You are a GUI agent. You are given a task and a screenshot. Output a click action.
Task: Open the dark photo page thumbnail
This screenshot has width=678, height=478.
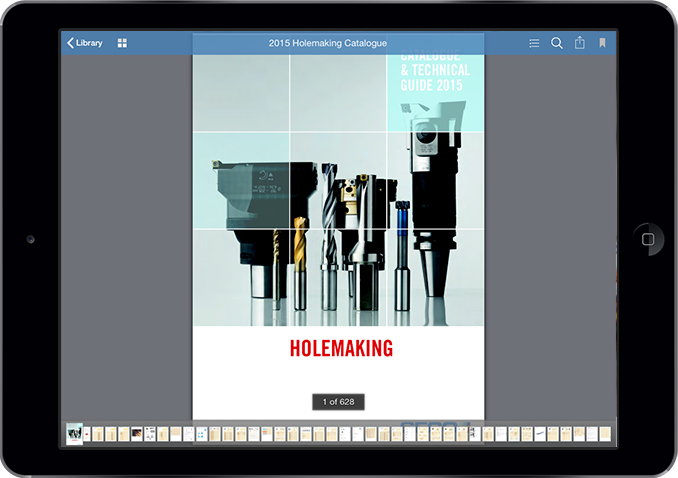pyautogui.click(x=137, y=433)
